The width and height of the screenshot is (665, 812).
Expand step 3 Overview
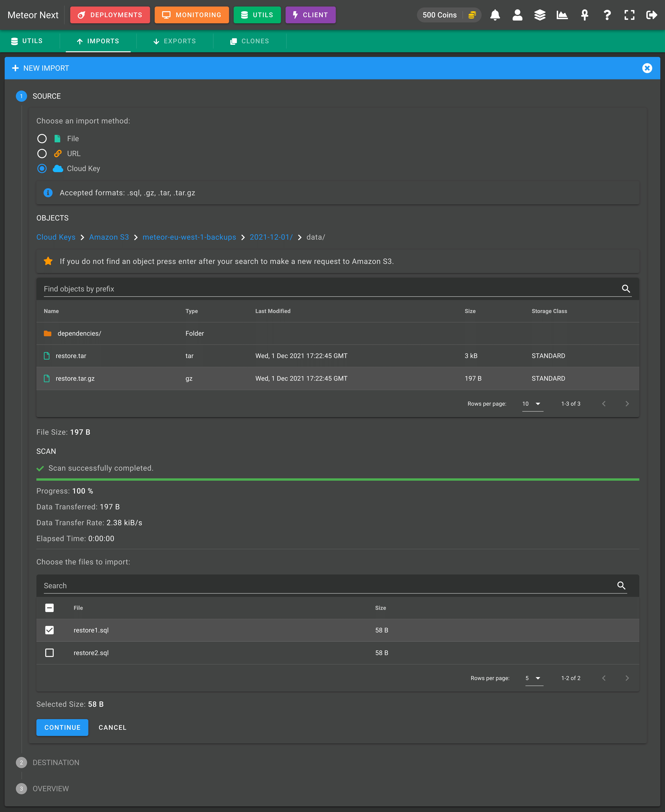pyautogui.click(x=42, y=789)
